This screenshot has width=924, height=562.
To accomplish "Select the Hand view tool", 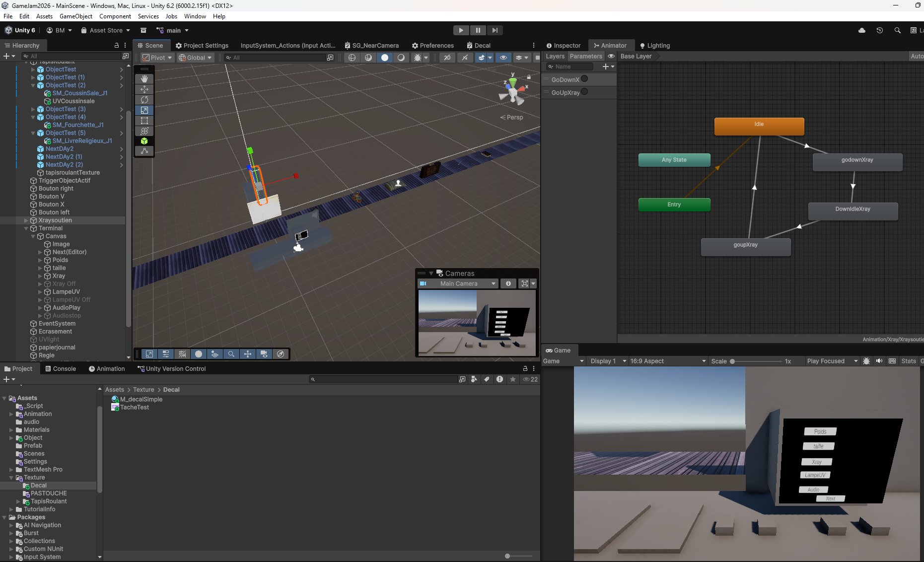I will coord(144,79).
